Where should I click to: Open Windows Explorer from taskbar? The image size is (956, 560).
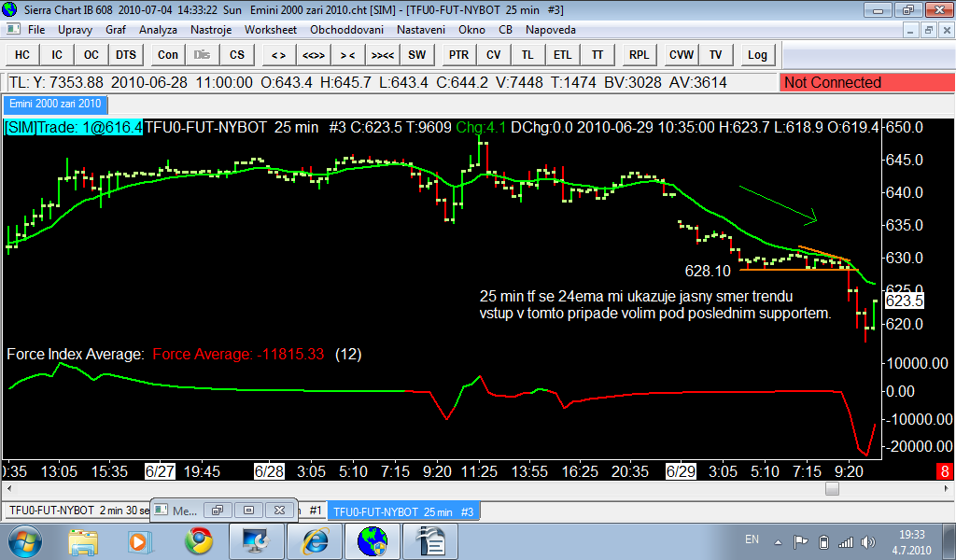click(x=83, y=541)
